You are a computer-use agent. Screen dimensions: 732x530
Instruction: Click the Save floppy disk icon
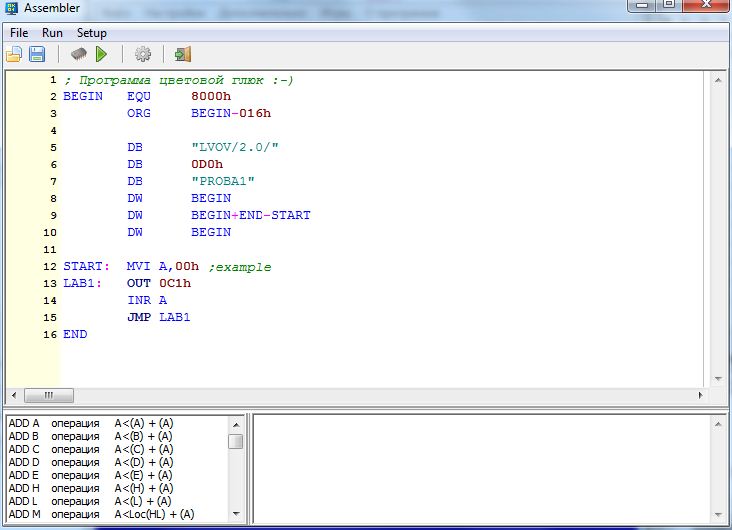pyautogui.click(x=37, y=54)
